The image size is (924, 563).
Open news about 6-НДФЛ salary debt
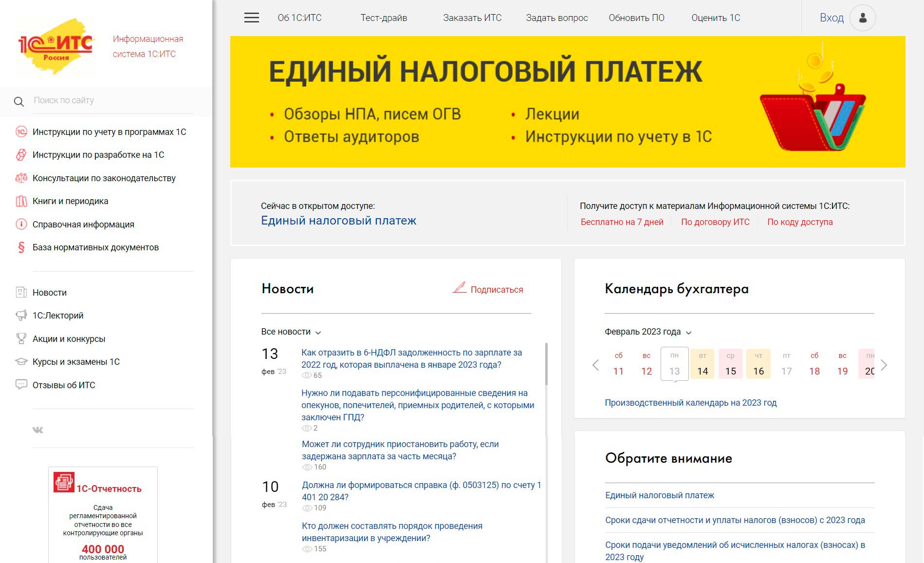pyautogui.click(x=411, y=358)
